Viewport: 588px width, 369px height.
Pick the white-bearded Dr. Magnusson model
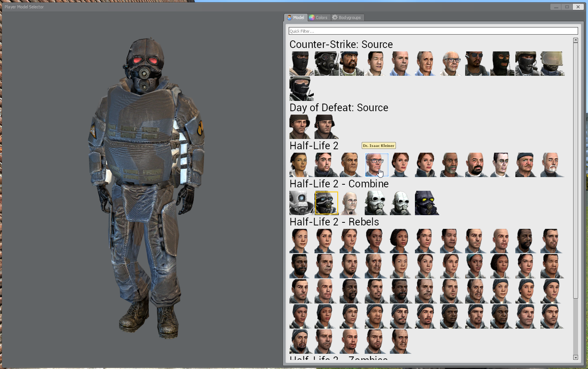click(553, 165)
